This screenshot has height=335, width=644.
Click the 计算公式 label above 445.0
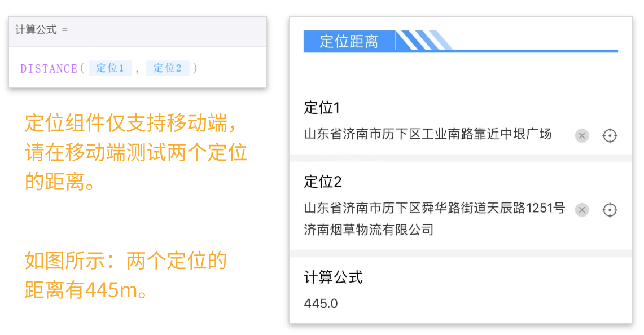[333, 277]
